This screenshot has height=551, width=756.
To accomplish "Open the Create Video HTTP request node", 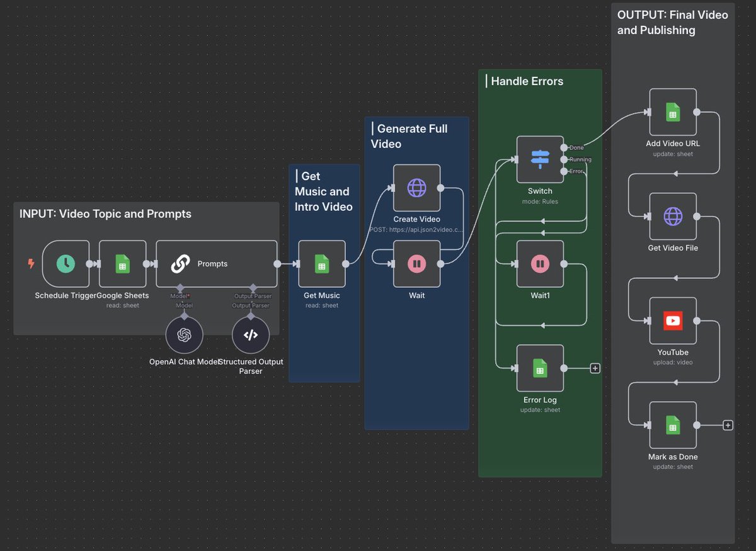I will tap(416, 187).
